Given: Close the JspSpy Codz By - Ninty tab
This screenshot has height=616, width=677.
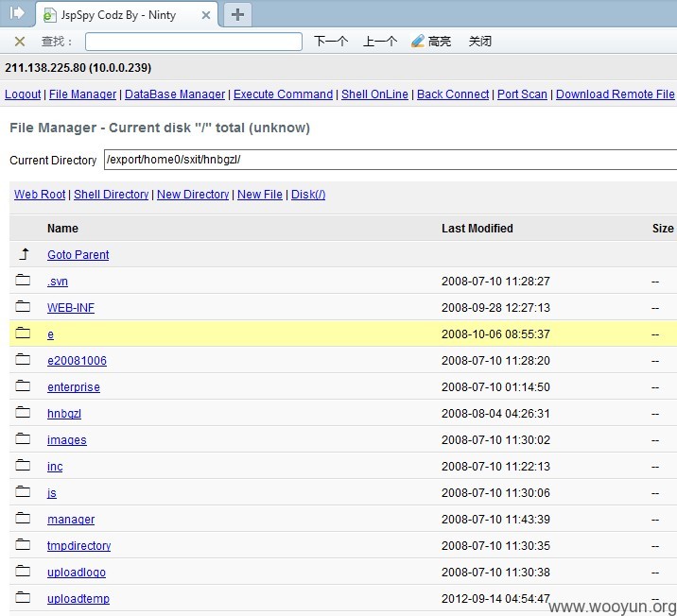Looking at the screenshot, I should 206,15.
